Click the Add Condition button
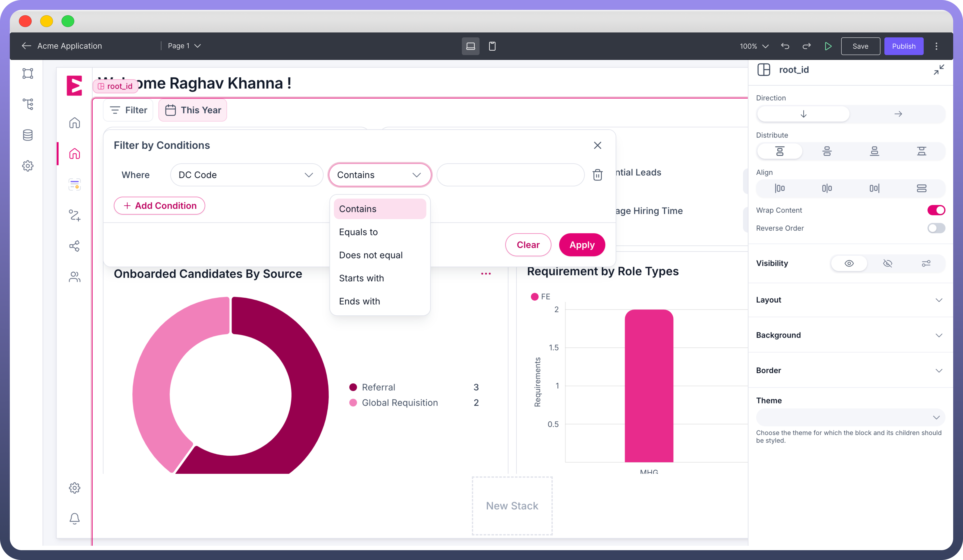This screenshot has height=560, width=963. pos(159,206)
